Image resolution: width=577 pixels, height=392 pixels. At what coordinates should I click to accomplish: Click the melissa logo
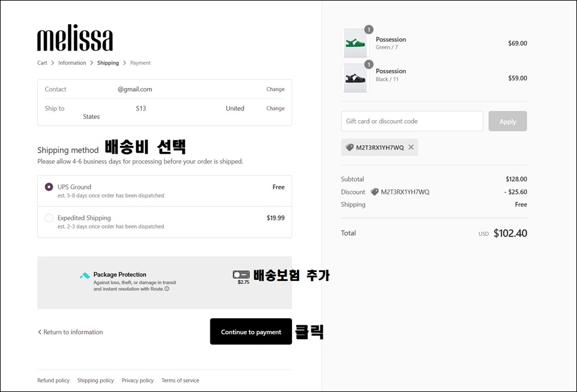75,37
